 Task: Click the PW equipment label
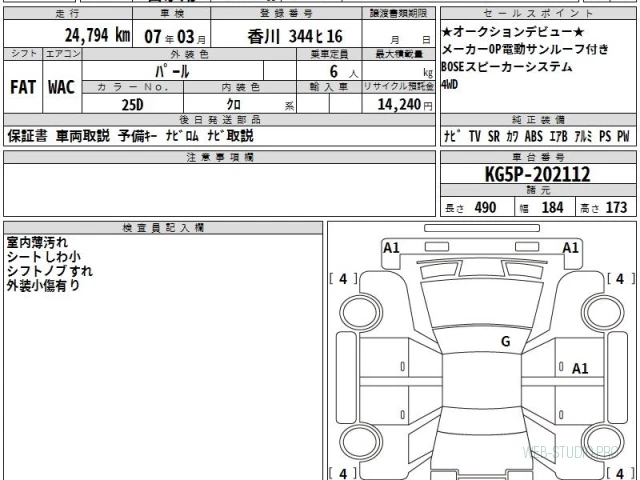[x=623, y=136]
